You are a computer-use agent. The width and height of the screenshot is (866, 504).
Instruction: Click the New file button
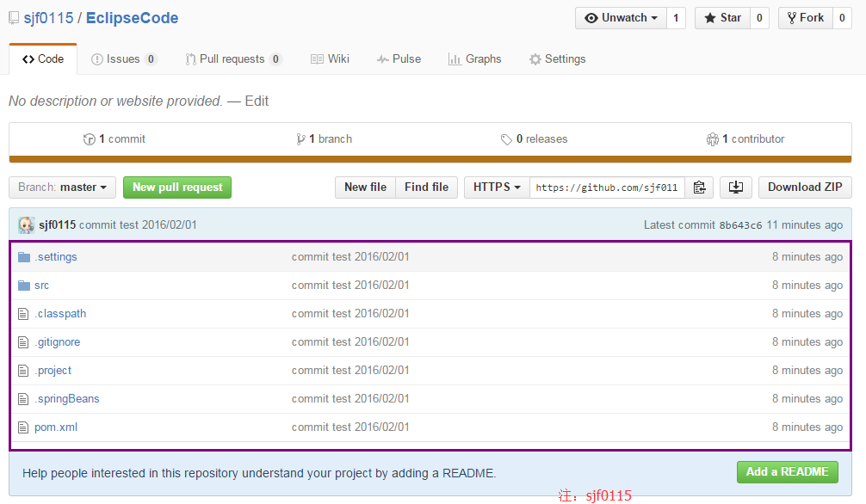(x=365, y=187)
